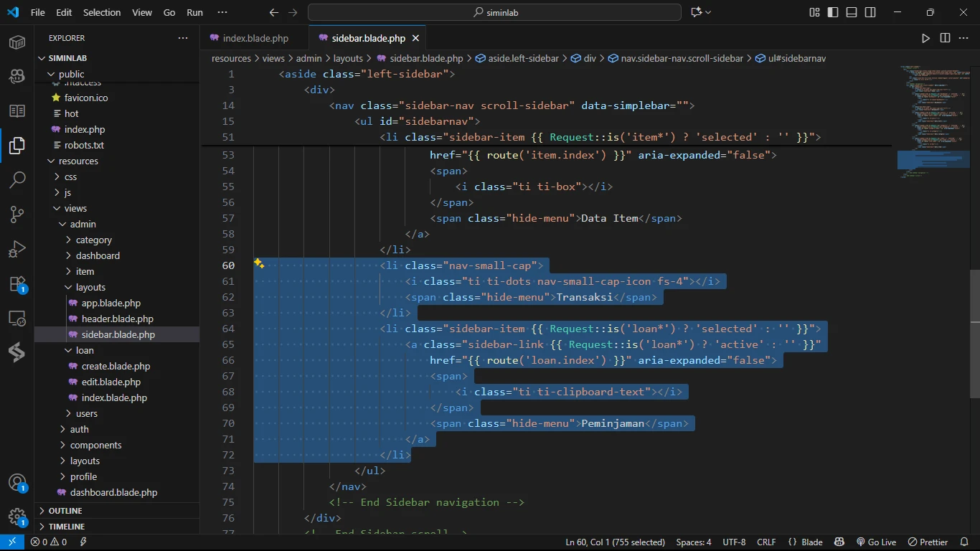The width and height of the screenshot is (980, 551).
Task: Click the Go Live button
Action: click(876, 542)
